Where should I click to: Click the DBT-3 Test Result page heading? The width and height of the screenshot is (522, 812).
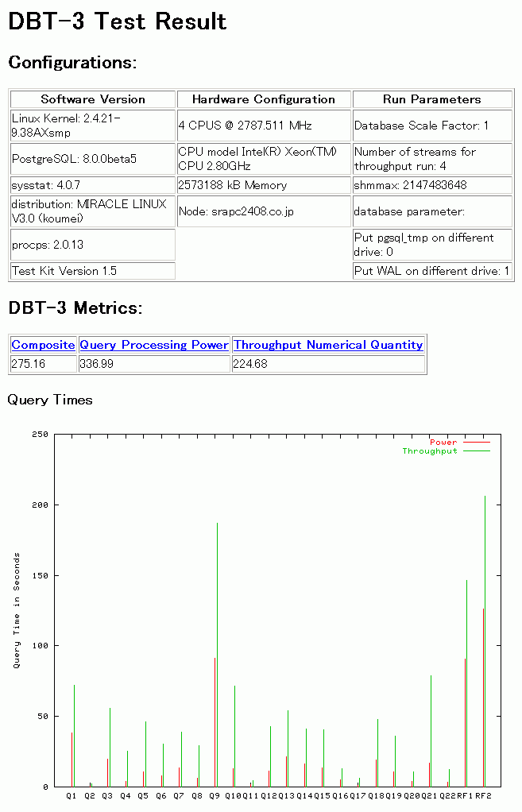[118, 21]
